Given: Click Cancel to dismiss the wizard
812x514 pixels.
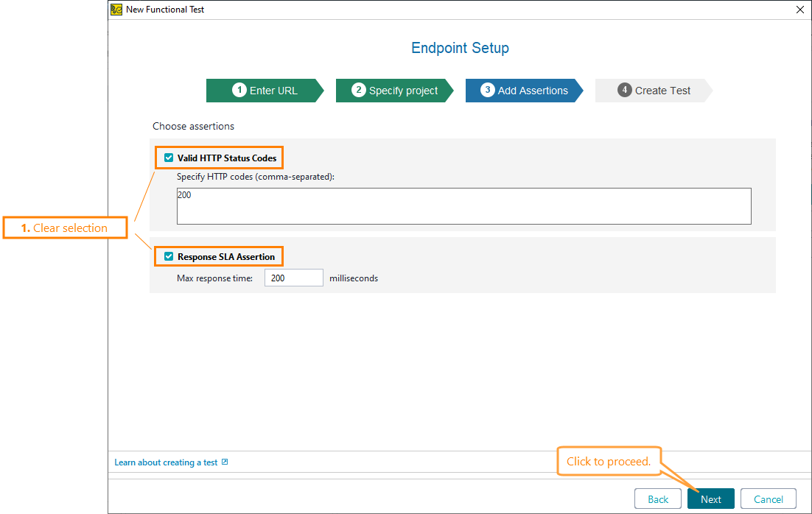Looking at the screenshot, I should click(x=768, y=499).
